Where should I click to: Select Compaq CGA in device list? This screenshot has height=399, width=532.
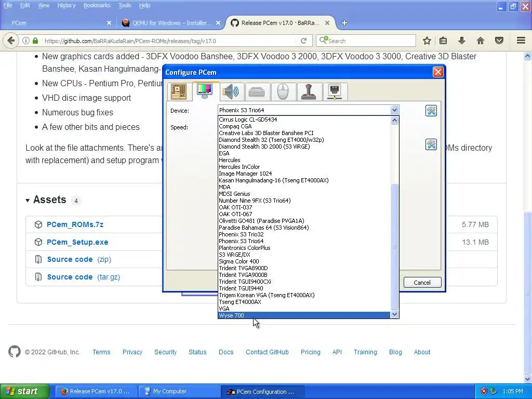(x=304, y=126)
